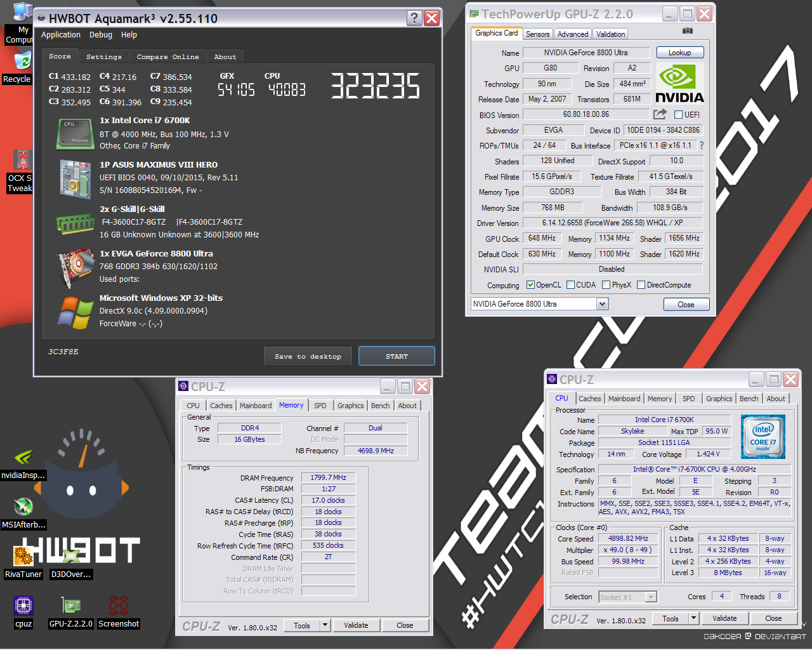Open SPD tab in the memory CPU-Z window

(320, 406)
